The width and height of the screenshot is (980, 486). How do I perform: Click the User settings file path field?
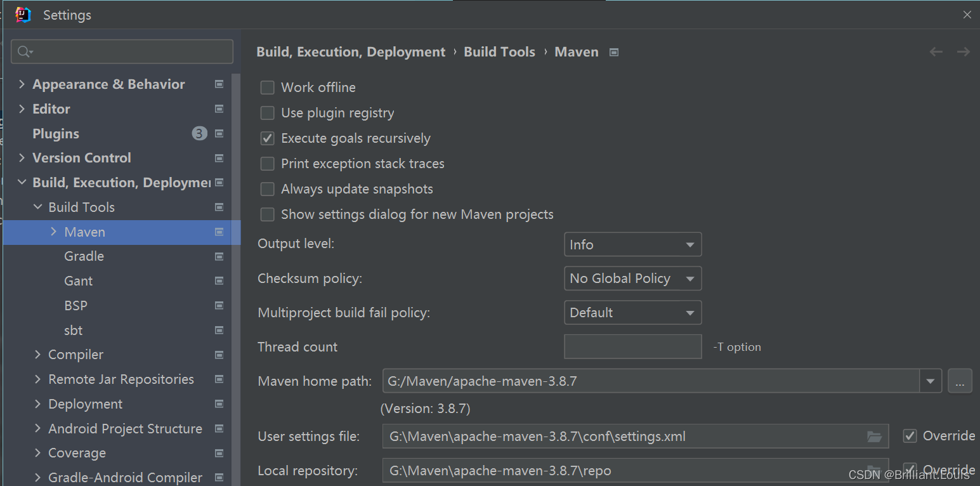pyautogui.click(x=636, y=437)
